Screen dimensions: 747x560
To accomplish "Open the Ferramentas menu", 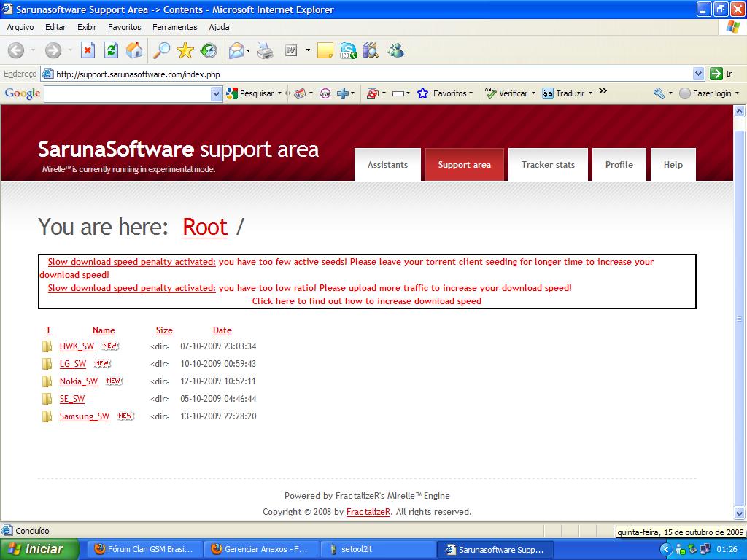I will pos(175,27).
